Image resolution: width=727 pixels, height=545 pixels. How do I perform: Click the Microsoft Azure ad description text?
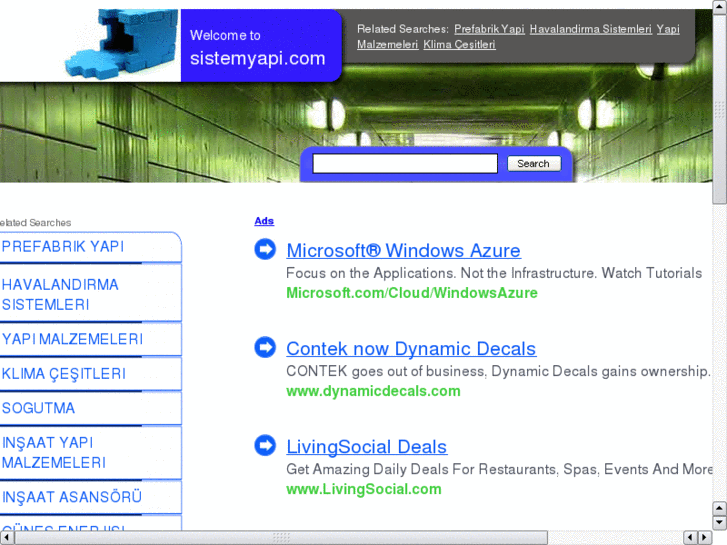(494, 273)
